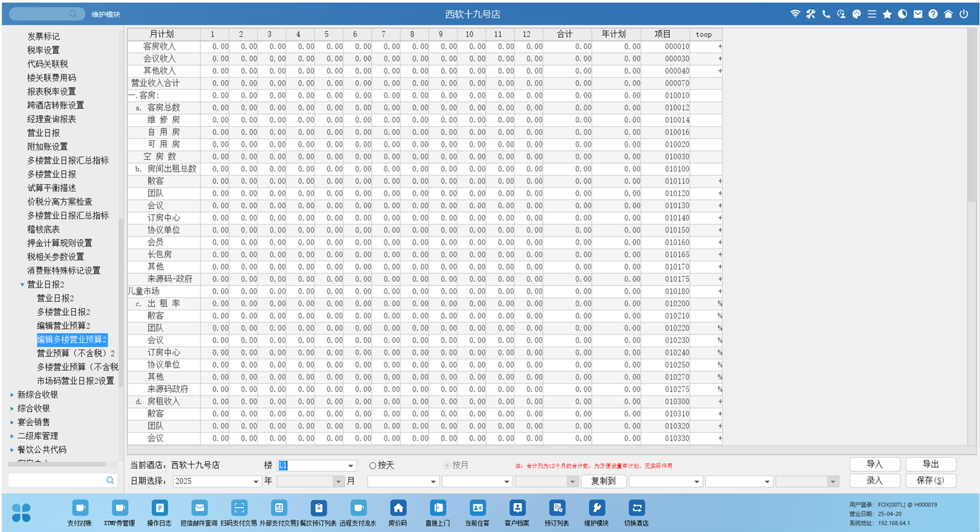Screen dimensions: 980x532
Task: Click the half-circle contrast icon
Action: (x=902, y=14)
